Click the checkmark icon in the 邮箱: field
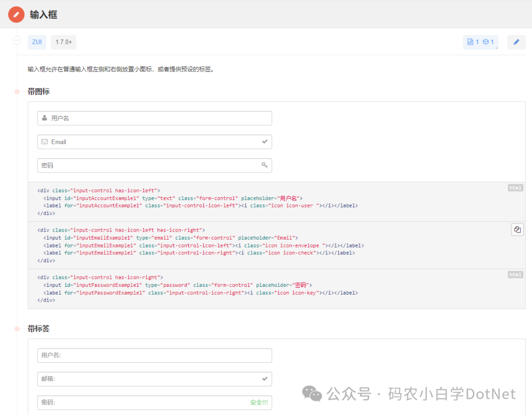532x415 pixels. tap(265, 379)
